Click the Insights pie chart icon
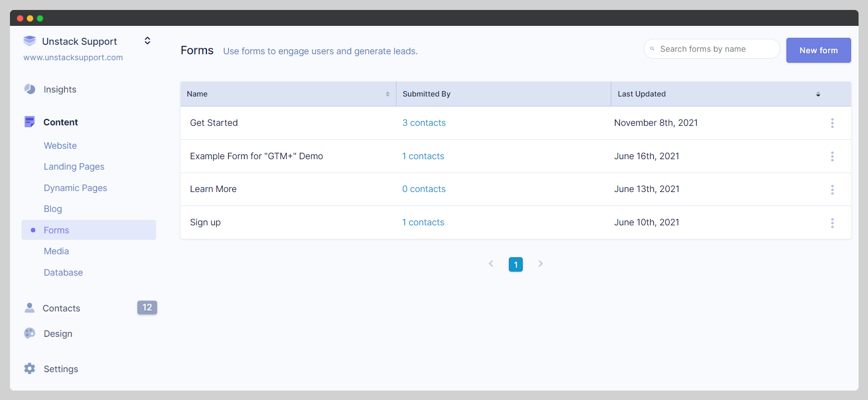868x400 pixels. point(30,89)
